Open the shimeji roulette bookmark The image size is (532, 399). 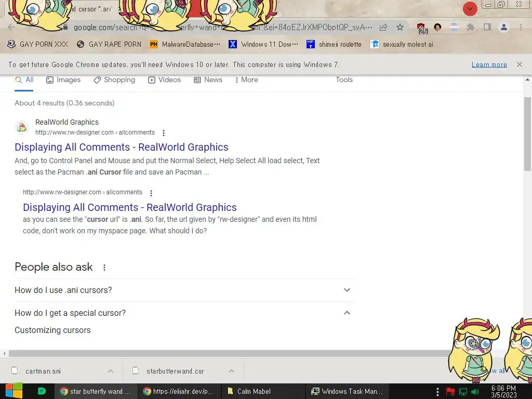click(334, 44)
